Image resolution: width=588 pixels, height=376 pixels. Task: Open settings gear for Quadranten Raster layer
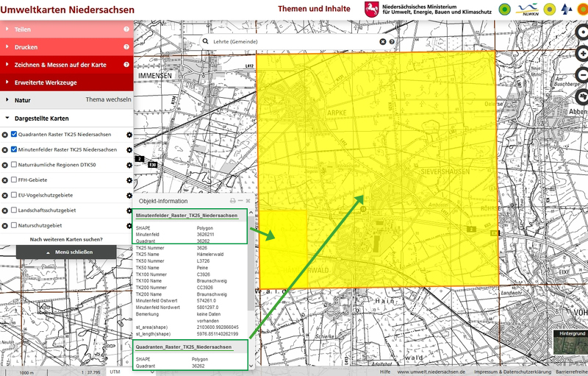pyautogui.click(x=129, y=135)
